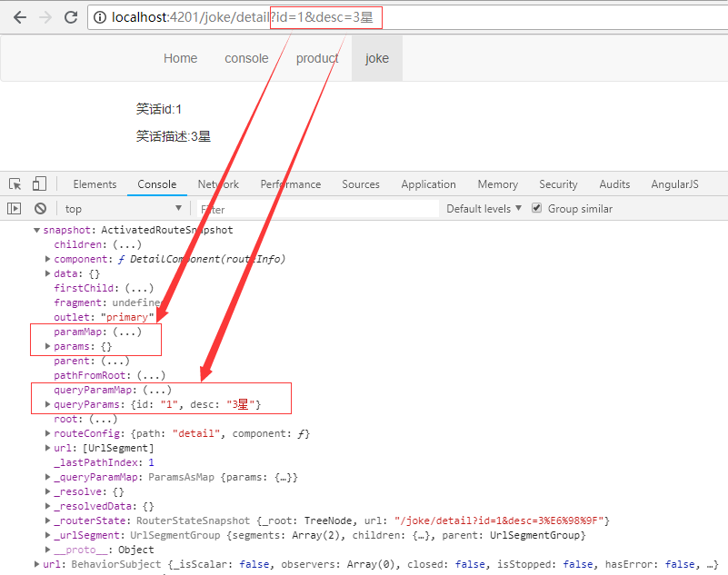
Task: Go to the Home nav link
Action: (180, 58)
